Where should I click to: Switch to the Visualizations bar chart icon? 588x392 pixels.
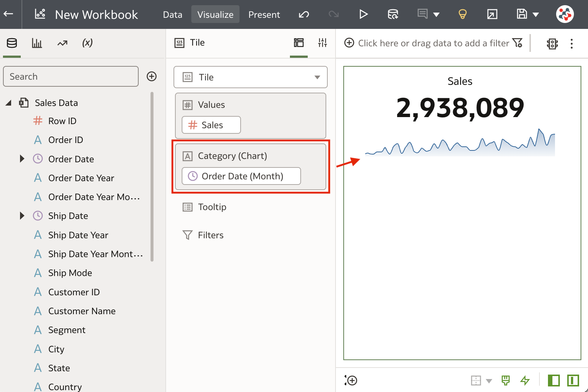[x=37, y=43]
